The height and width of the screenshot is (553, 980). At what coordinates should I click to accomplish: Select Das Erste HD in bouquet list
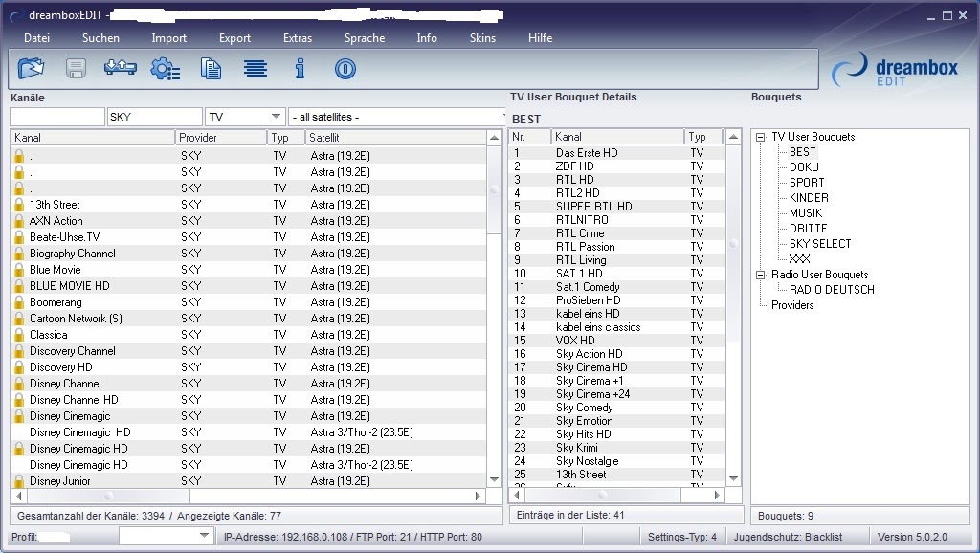pos(617,152)
